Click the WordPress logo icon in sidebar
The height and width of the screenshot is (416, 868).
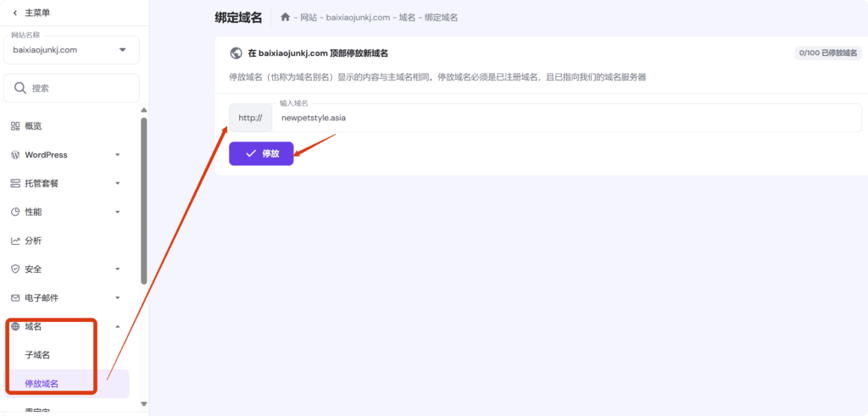tap(15, 155)
